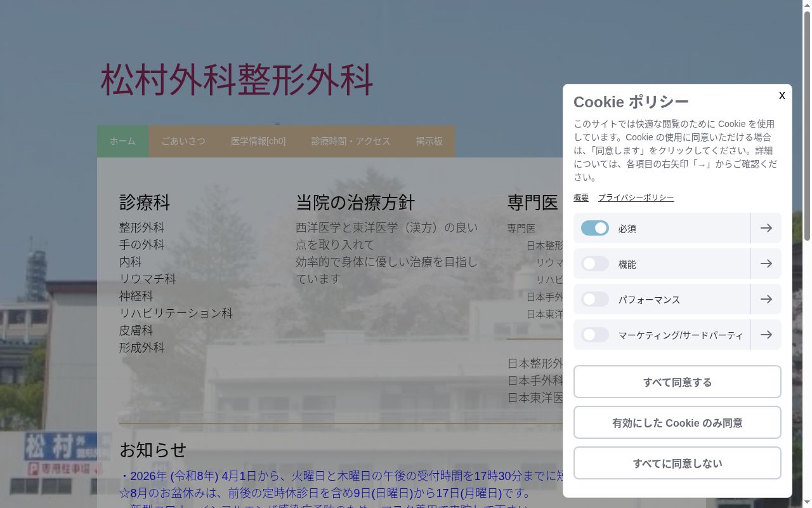Expand details arrow for マーケティング/サードパーティ row
The height and width of the screenshot is (508, 812).
point(766,335)
